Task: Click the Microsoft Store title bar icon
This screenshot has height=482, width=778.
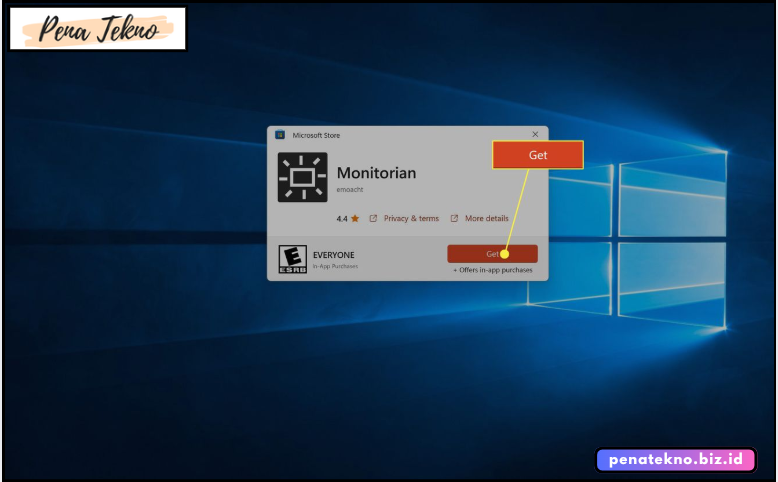Action: click(x=280, y=135)
